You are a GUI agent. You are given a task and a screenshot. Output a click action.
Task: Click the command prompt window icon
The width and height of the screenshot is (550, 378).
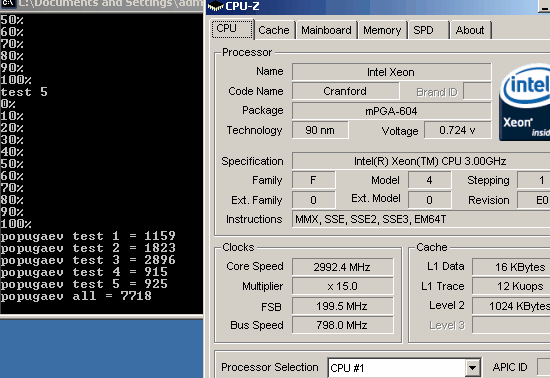(8, 4)
